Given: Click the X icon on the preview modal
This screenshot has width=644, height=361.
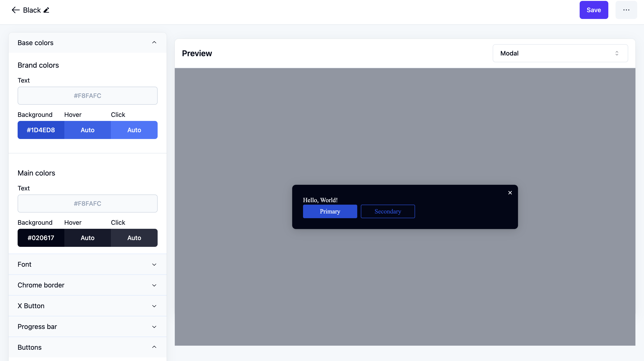Looking at the screenshot, I should (510, 193).
